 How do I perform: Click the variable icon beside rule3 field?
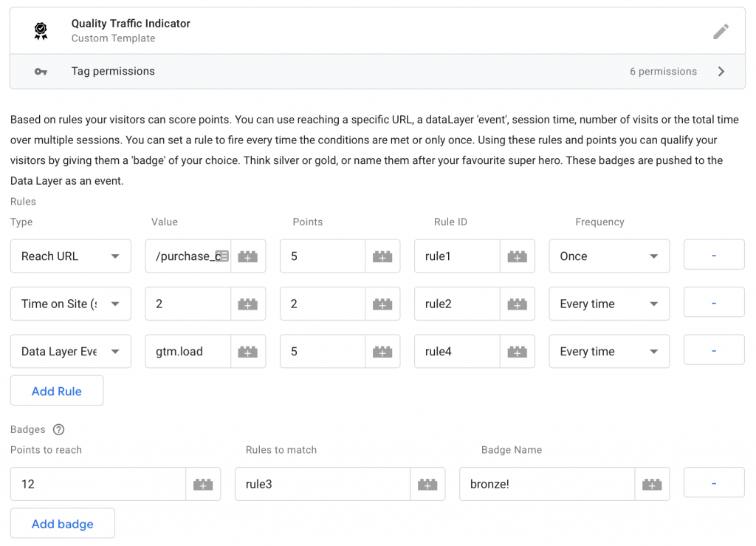[x=427, y=484]
